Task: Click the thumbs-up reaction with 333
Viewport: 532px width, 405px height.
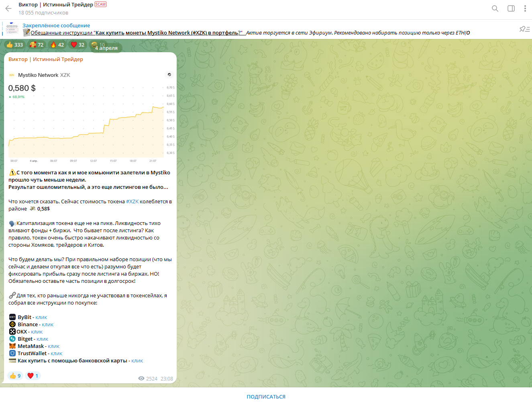Action: [15, 45]
